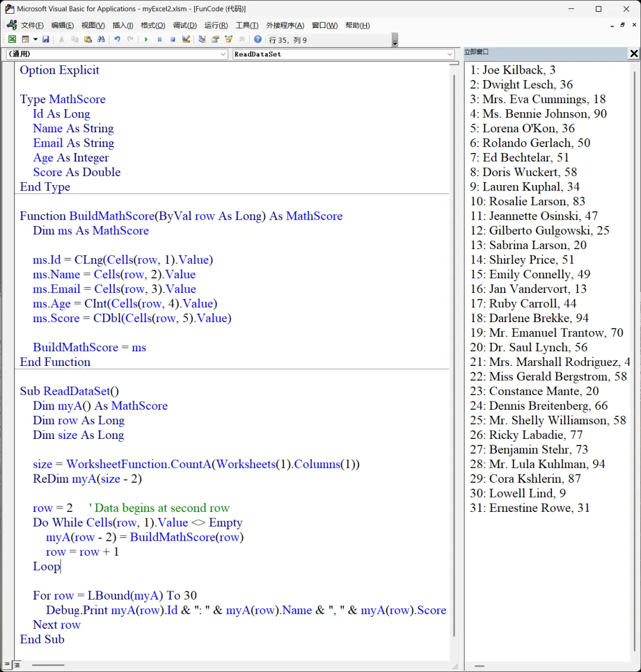The width and height of the screenshot is (641, 672).
Task: Expand the ReadDataSet procedure dropdown
Action: coord(449,54)
